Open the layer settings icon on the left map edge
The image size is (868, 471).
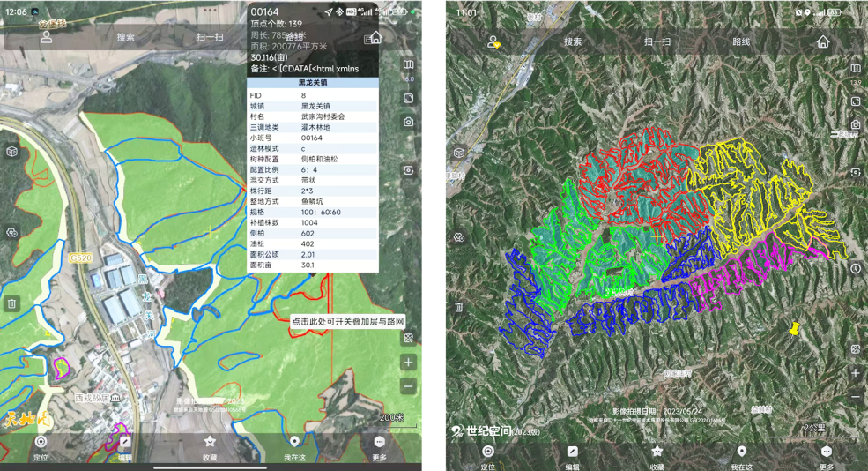12,233
